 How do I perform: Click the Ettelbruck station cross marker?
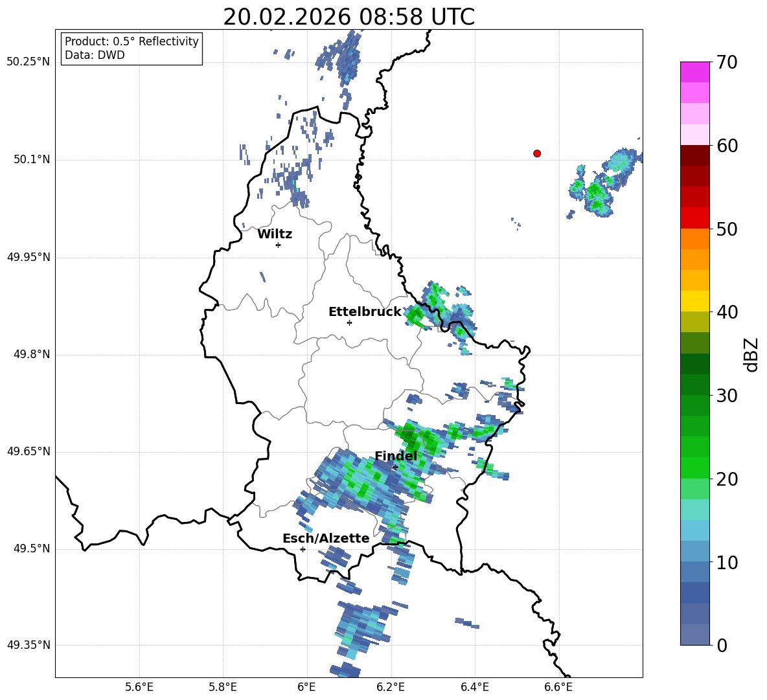pos(349,322)
